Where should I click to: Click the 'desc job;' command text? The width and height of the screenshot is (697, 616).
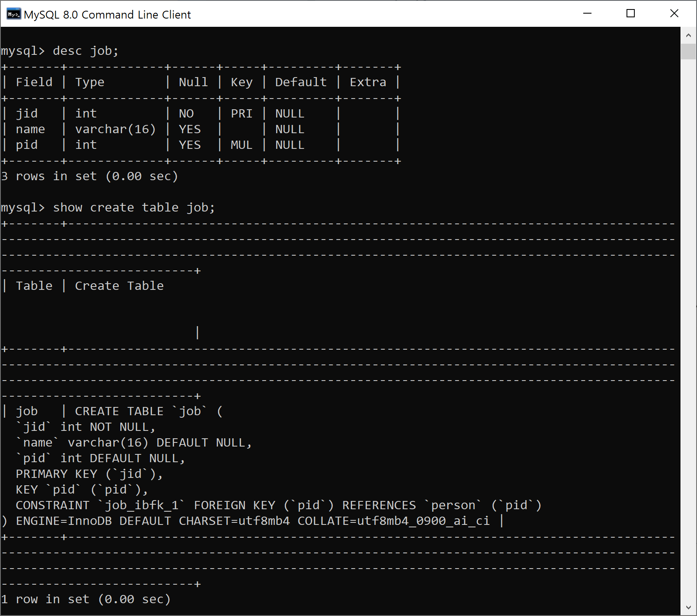(86, 51)
